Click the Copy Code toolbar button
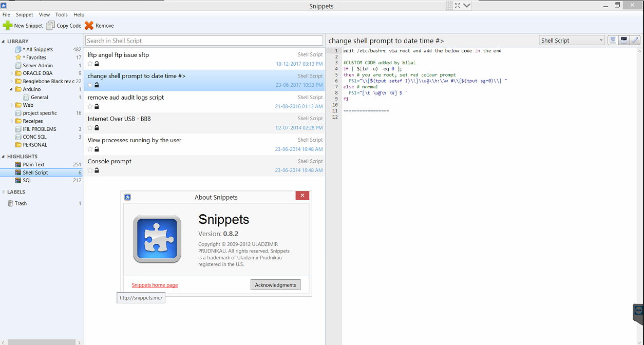This screenshot has height=345, width=644. [64, 26]
